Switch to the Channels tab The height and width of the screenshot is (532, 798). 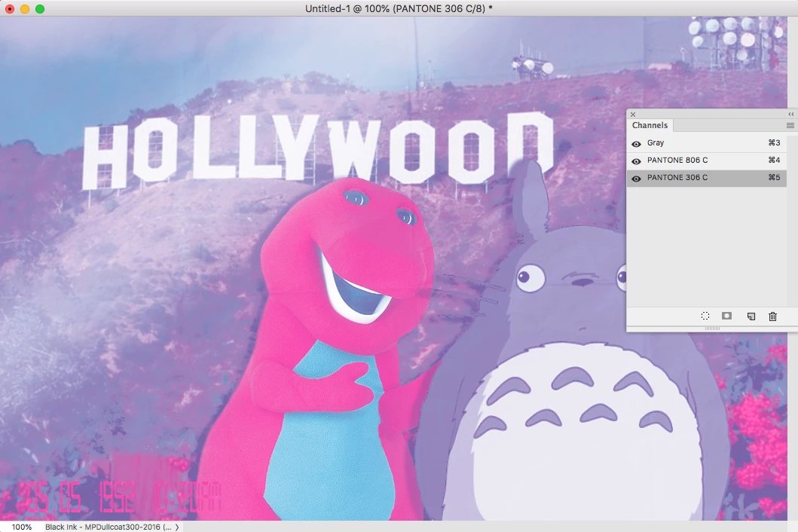650,125
